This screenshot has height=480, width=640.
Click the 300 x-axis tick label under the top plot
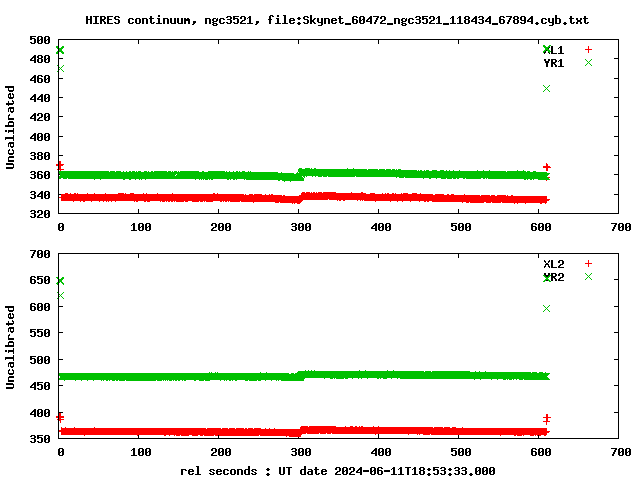[301, 227]
